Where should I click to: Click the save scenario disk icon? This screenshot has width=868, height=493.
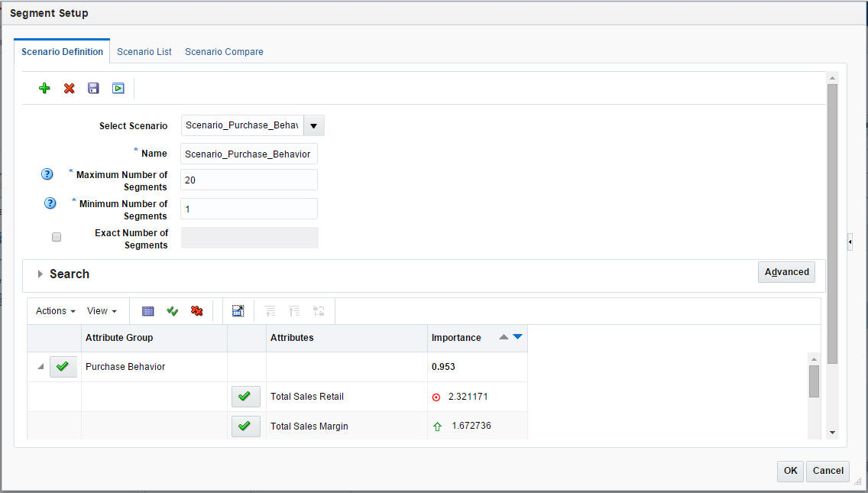click(93, 88)
